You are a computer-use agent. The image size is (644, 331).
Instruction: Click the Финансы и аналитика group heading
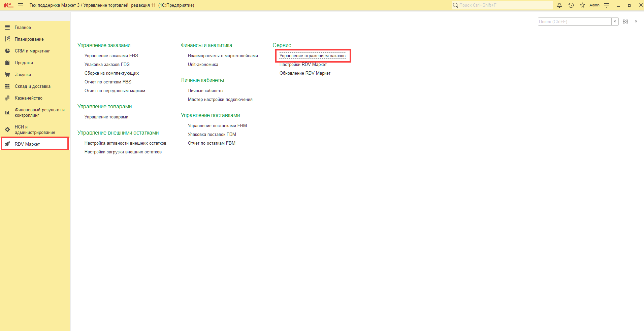click(x=206, y=45)
